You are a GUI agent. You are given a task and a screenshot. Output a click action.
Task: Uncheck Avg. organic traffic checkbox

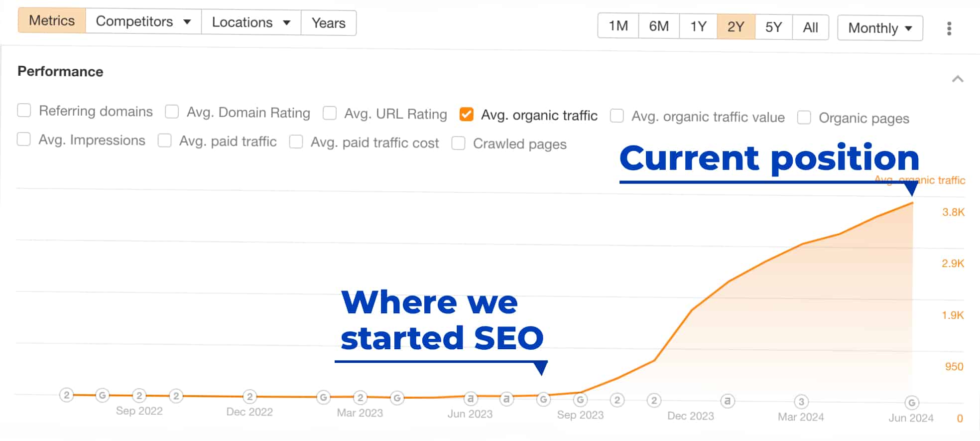[467, 115]
